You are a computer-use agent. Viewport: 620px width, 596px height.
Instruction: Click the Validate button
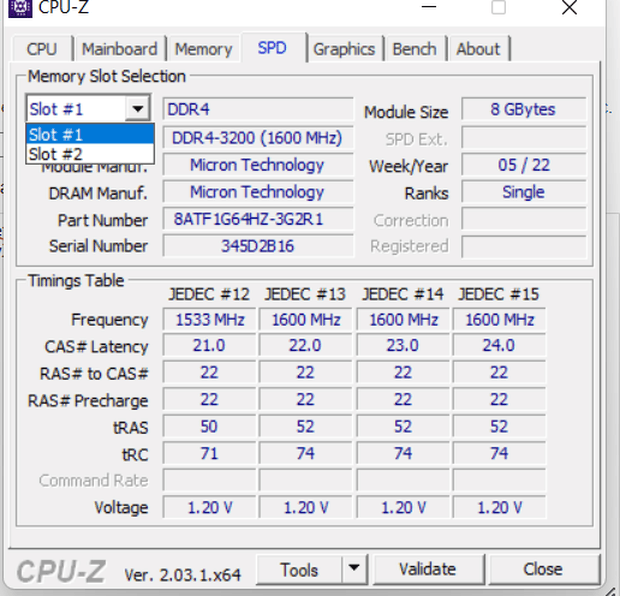(x=428, y=569)
